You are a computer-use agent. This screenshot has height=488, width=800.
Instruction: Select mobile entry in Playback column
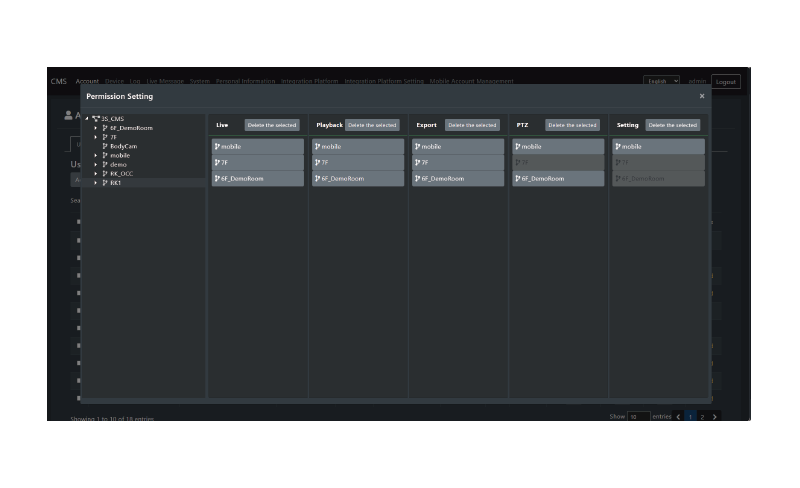click(x=358, y=147)
